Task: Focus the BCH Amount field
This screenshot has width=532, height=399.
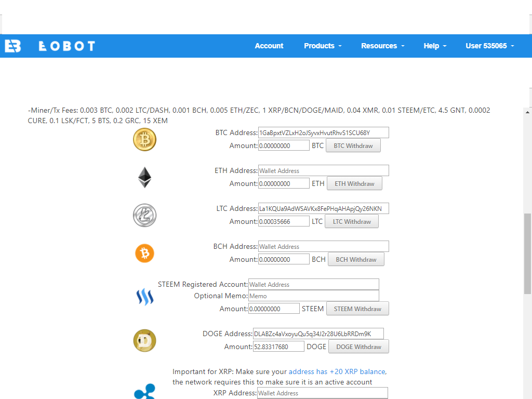Action: click(x=284, y=260)
